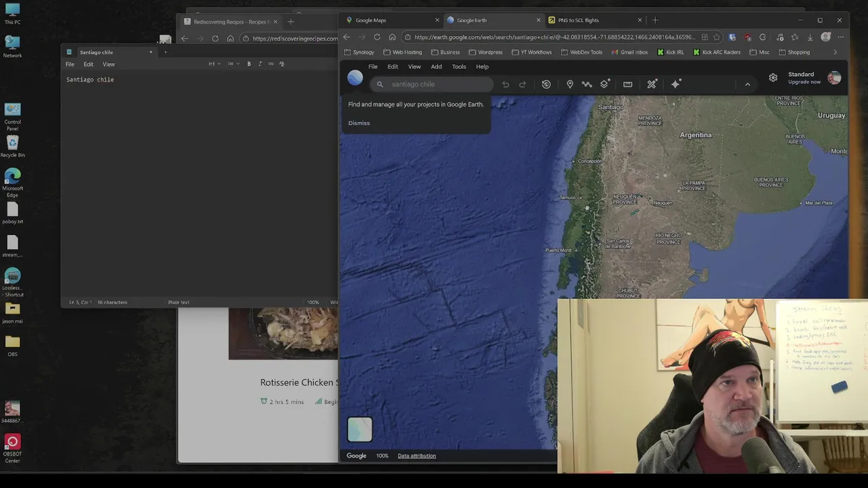Open the File menu in Google Earth
The width and height of the screenshot is (868, 488).
point(373,66)
